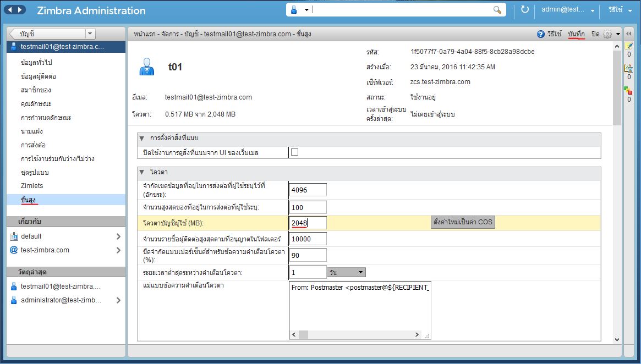Click the forwarding address length field 4096

point(308,190)
